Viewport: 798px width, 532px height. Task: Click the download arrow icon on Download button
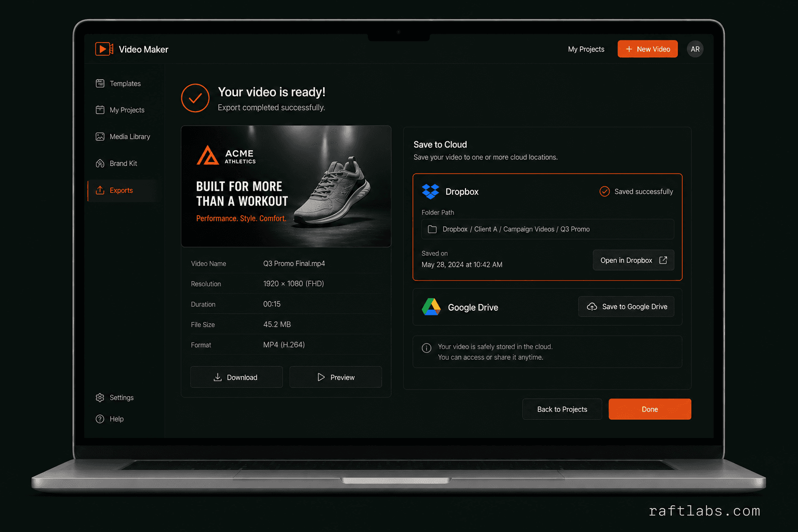click(218, 377)
